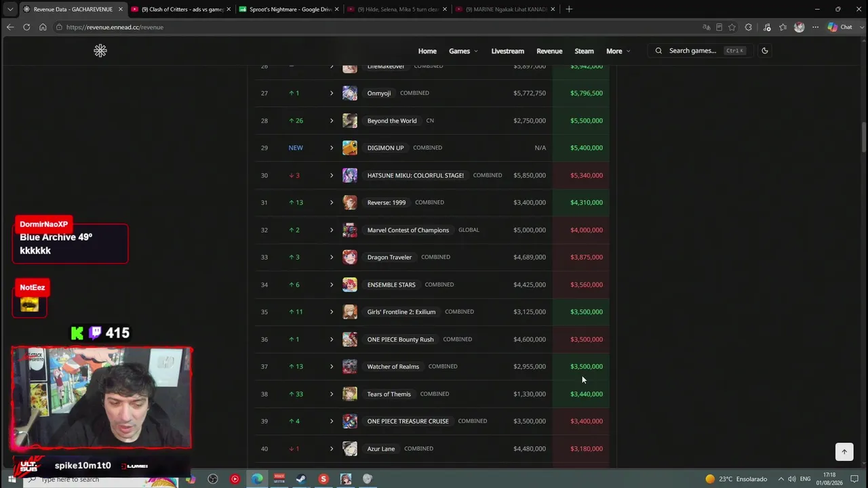868x488 pixels.
Task: Click the HATSUNE MIKU game icon
Action: click(x=350, y=176)
